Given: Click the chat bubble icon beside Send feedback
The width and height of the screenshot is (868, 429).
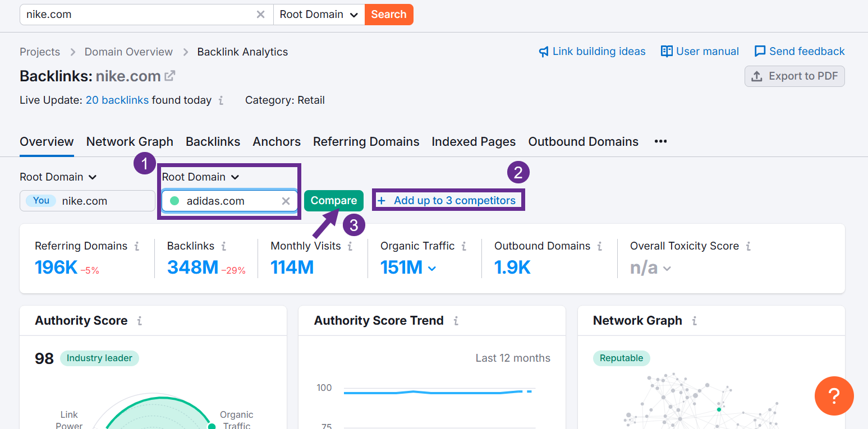Looking at the screenshot, I should tap(760, 52).
